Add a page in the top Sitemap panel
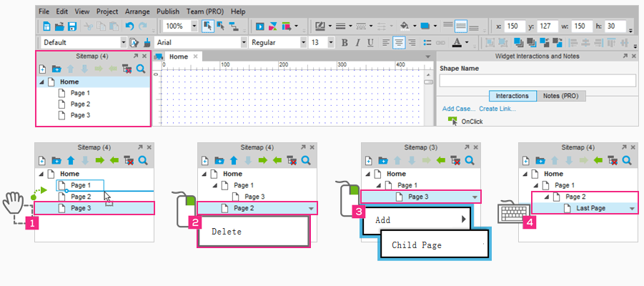This screenshot has width=644, height=286. 42,69
